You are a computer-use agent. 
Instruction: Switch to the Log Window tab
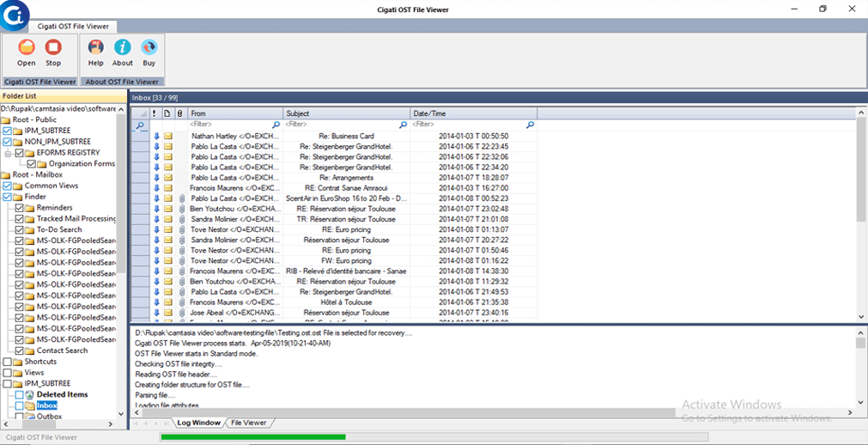(x=198, y=423)
